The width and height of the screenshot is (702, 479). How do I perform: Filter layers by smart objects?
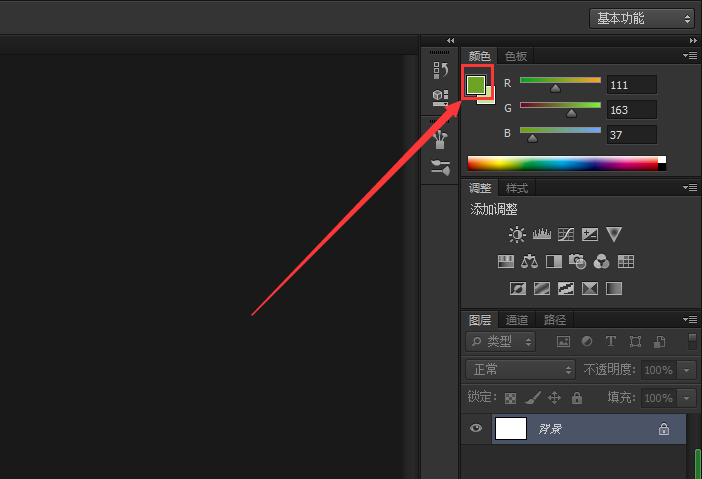pos(659,342)
